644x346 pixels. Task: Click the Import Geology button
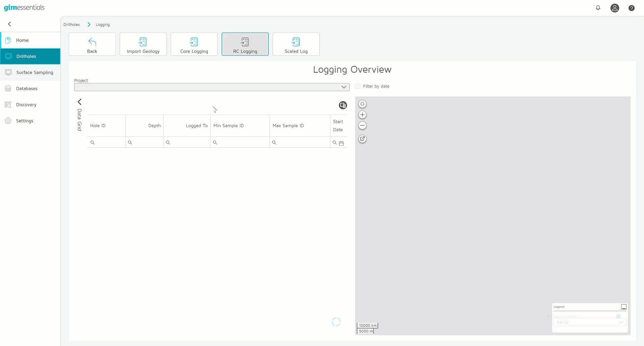[x=143, y=44]
